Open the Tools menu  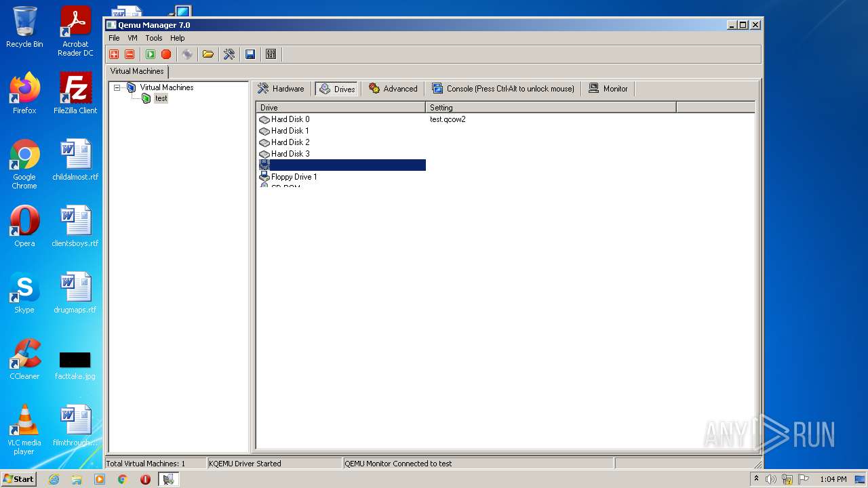point(154,38)
